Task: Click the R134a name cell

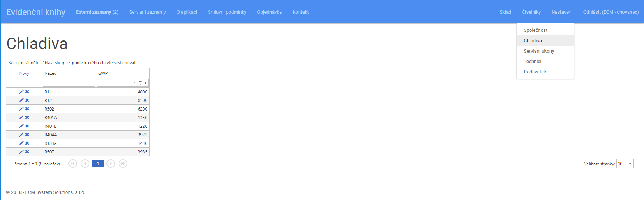Action: [x=69, y=143]
